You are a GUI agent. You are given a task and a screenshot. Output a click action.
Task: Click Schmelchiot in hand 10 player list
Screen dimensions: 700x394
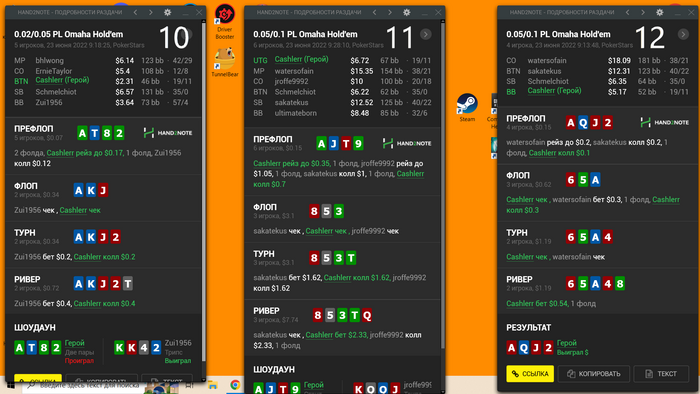coord(56,92)
